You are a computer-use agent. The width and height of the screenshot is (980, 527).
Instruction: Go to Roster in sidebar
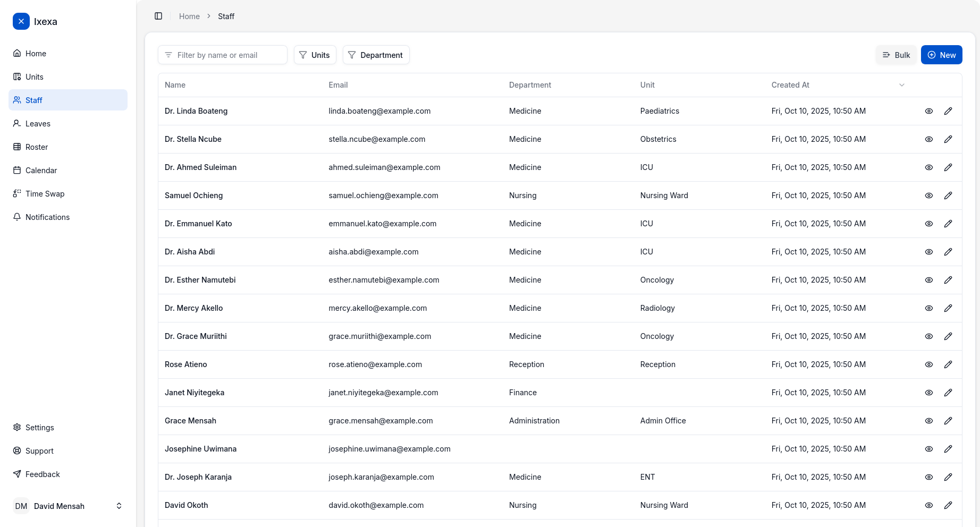[x=37, y=147]
